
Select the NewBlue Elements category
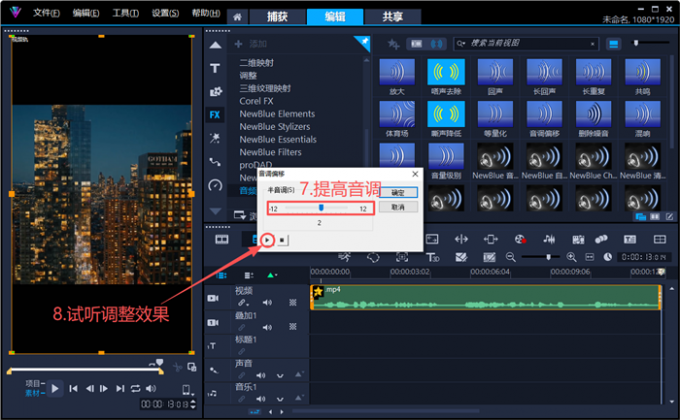pyautogui.click(x=277, y=114)
